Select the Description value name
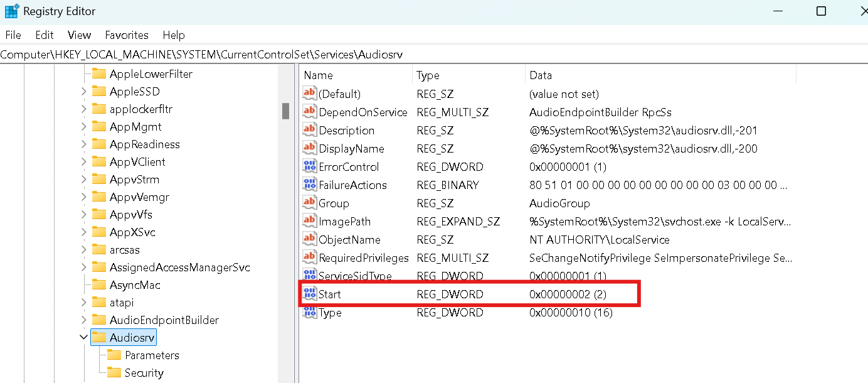The height and width of the screenshot is (383, 868). (346, 130)
